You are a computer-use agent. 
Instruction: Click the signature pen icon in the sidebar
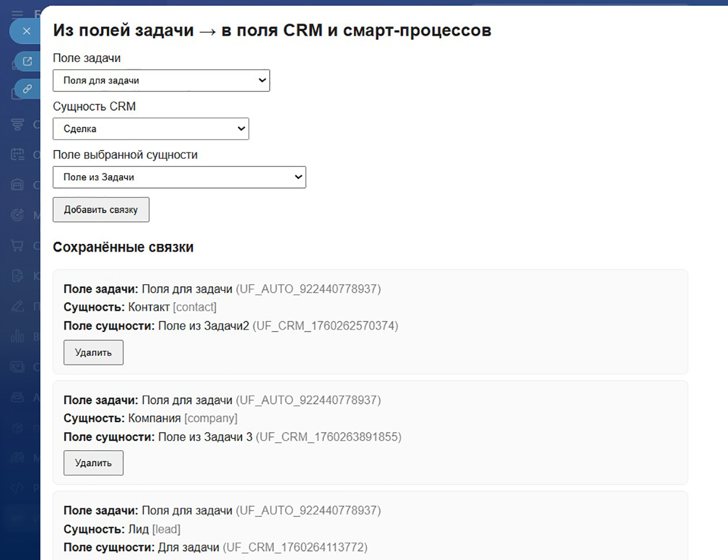(18, 306)
